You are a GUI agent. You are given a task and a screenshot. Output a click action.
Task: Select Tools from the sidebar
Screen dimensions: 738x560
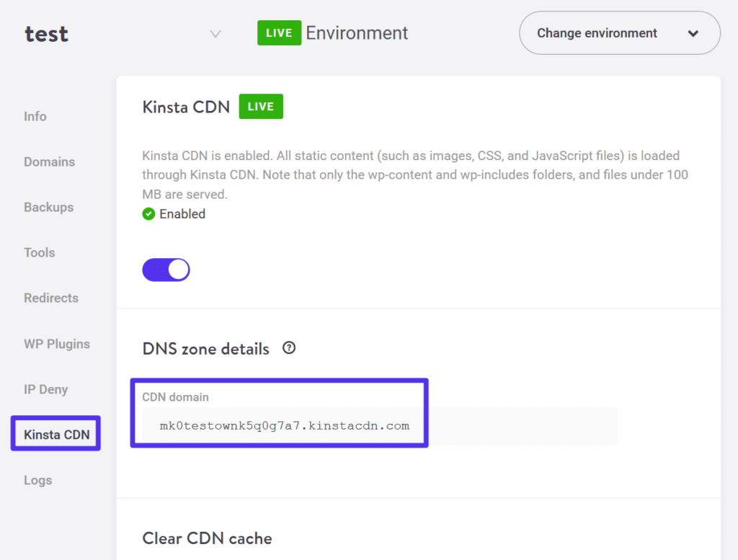[x=39, y=252]
